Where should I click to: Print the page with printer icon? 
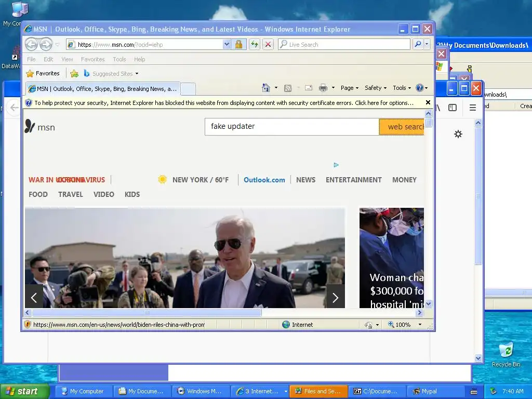click(323, 88)
